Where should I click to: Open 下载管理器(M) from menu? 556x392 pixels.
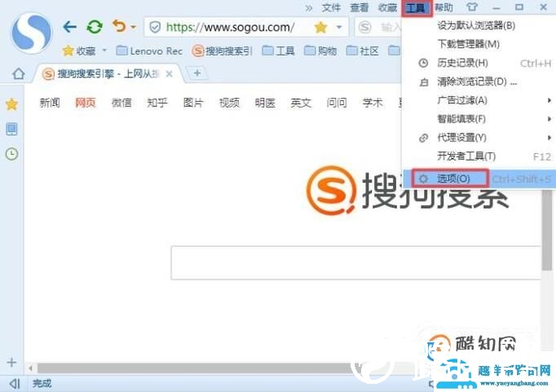pos(468,44)
